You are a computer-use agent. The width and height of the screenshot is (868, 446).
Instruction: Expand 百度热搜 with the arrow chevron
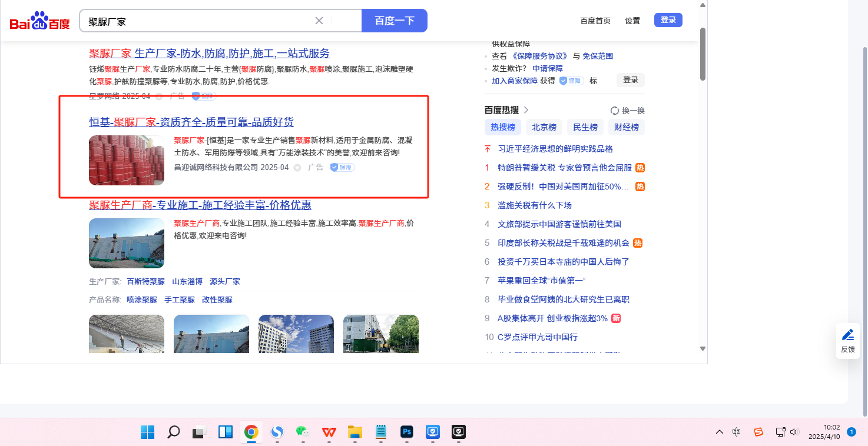(x=526, y=110)
